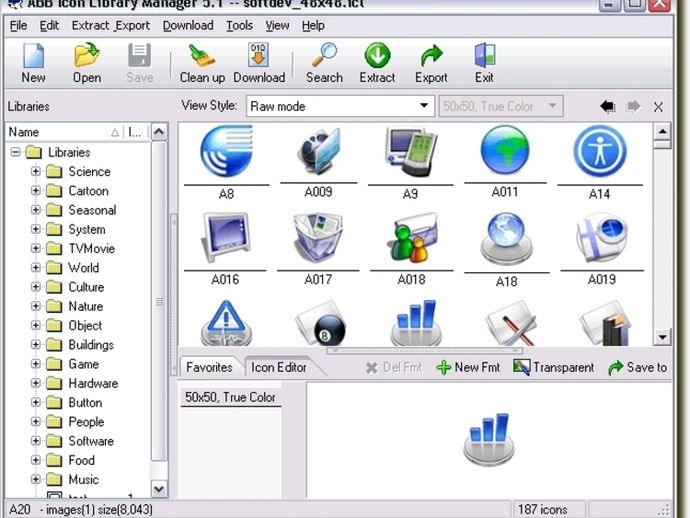This screenshot has width=690, height=518.
Task: Open the Edit menu
Action: pos(49,26)
